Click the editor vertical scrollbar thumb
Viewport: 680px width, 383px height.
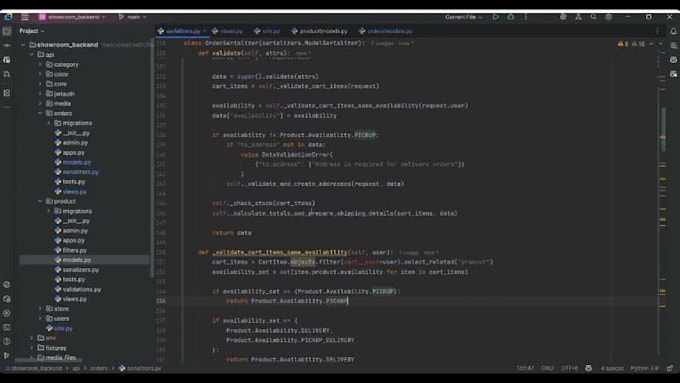664,129
